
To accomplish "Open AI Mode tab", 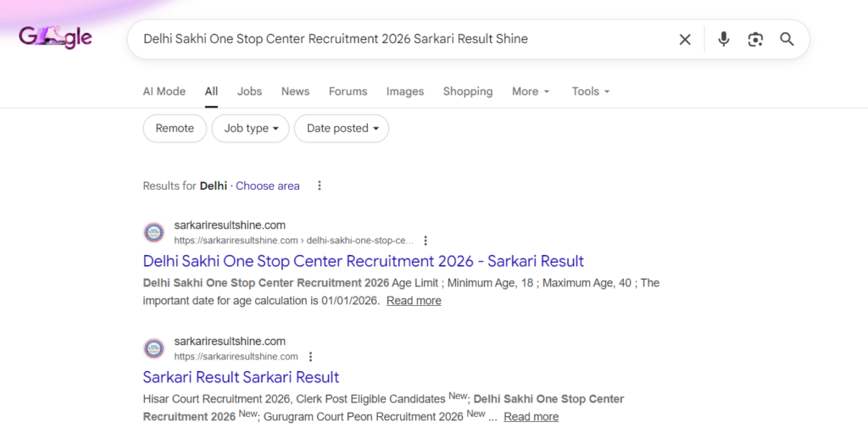I will point(164,92).
